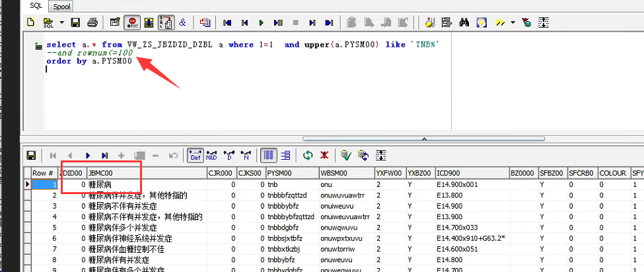Expand the dropdown beside yellow double arrows
The height and width of the screenshot is (272, 644).
tap(513, 22)
